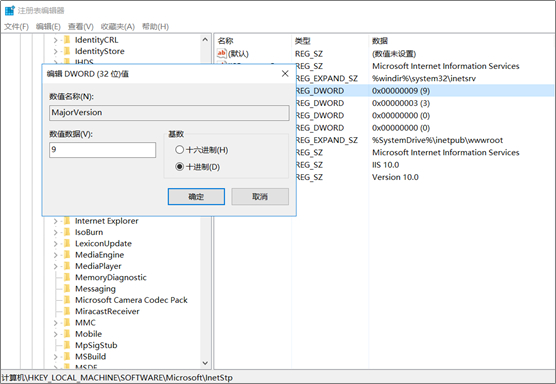Click the 取消 button
Screen dimensions: 556x384
260,196
